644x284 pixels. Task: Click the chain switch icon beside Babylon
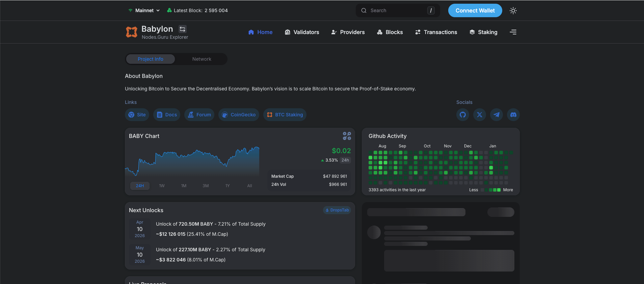point(183,29)
